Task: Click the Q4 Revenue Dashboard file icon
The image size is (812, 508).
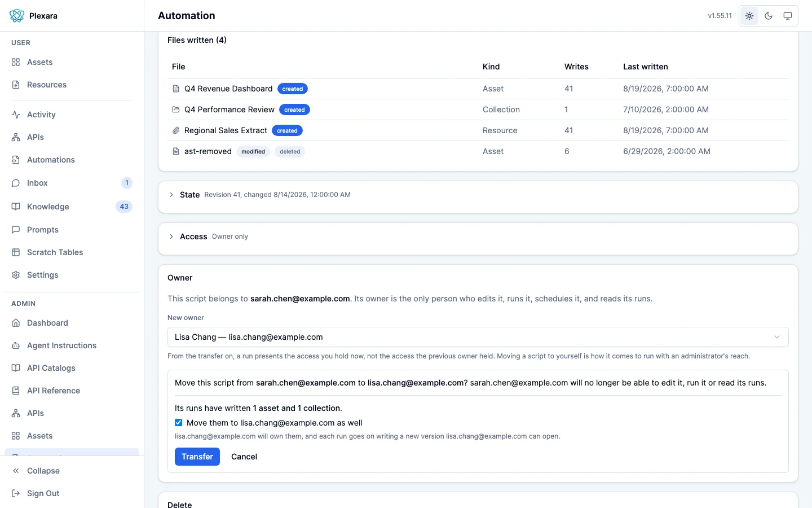Action: point(176,89)
